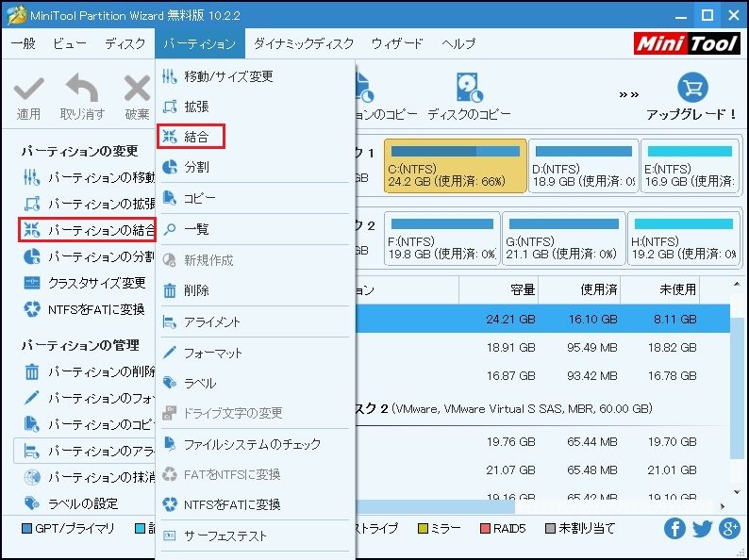The width and height of the screenshot is (749, 560).
Task: Click the パーティション menu bar item
Action: coord(200,43)
